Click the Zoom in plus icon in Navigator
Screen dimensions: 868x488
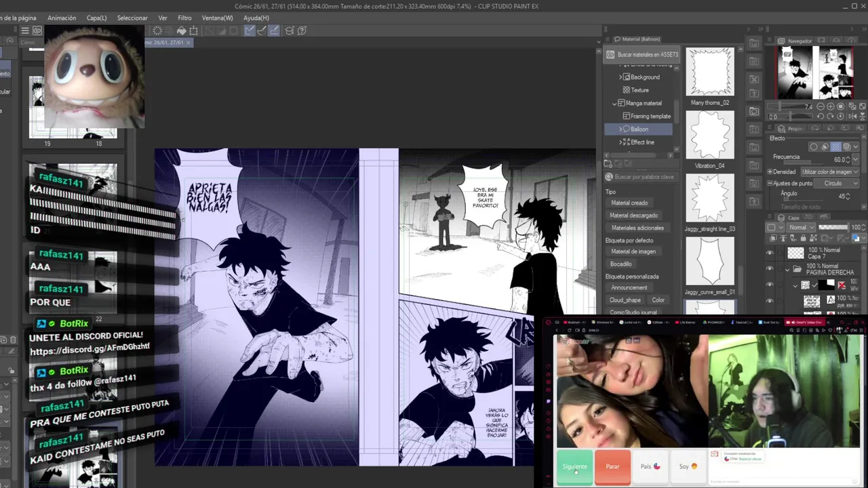coord(831,106)
